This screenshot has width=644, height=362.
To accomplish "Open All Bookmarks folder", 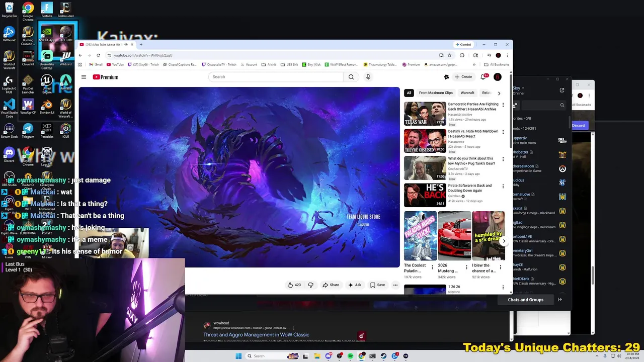I will pyautogui.click(x=497, y=64).
